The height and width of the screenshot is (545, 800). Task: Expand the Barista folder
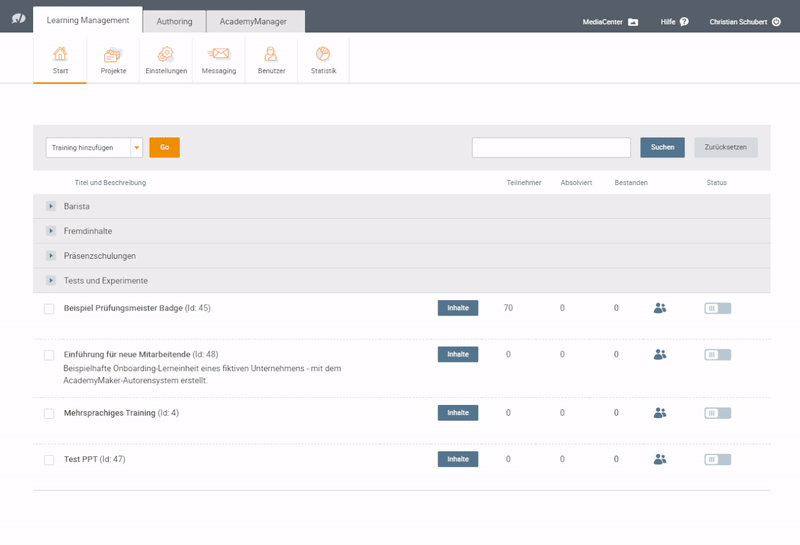tap(51, 206)
